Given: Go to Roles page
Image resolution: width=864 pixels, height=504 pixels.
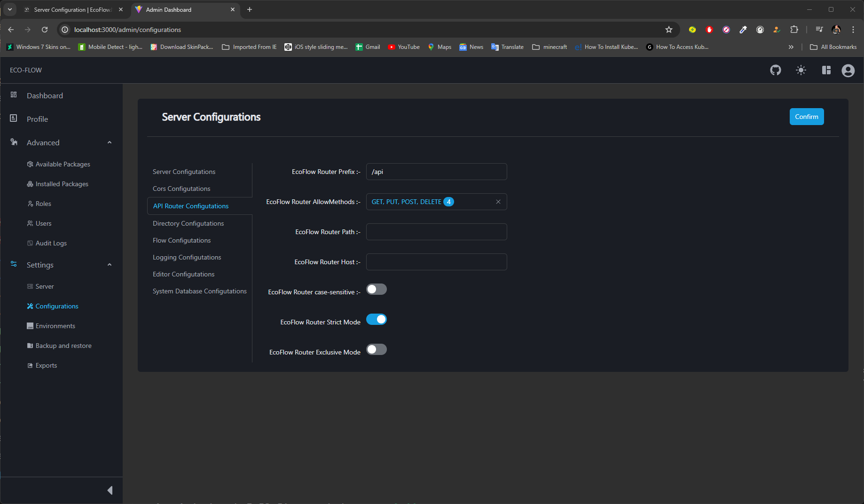Looking at the screenshot, I should 43,204.
